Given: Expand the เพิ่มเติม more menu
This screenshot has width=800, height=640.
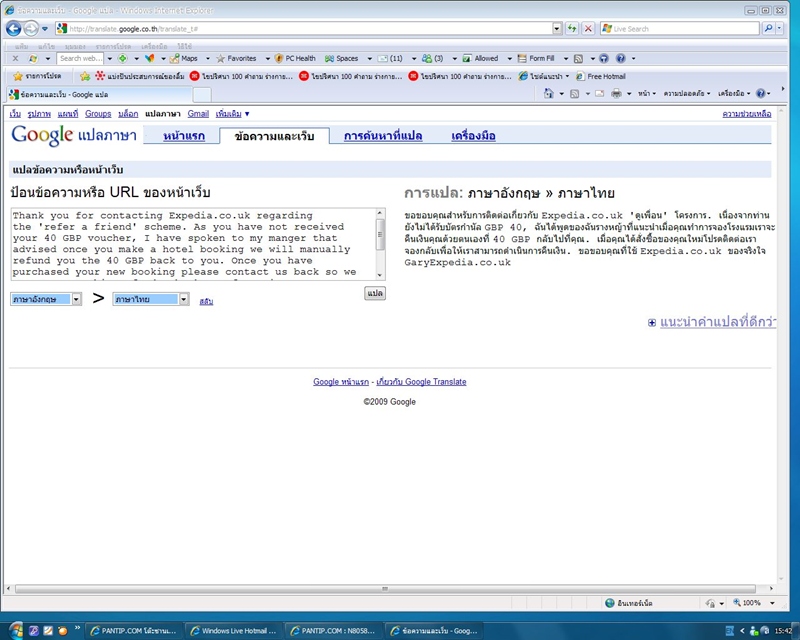Looking at the screenshot, I should point(232,114).
